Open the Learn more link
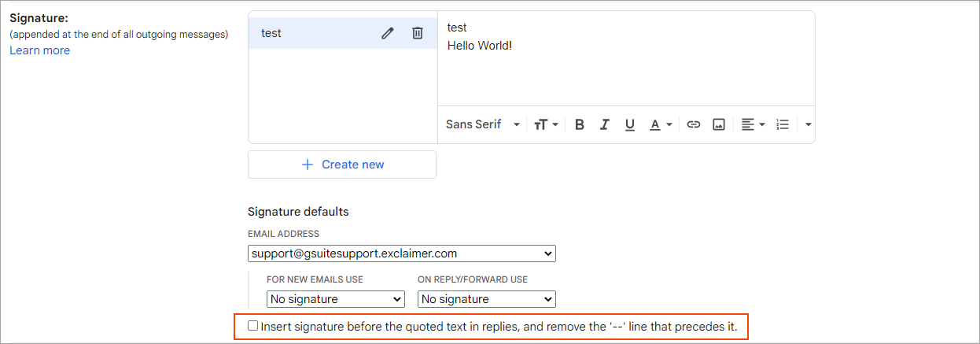Viewport: 980px width, 344px height. click(39, 50)
